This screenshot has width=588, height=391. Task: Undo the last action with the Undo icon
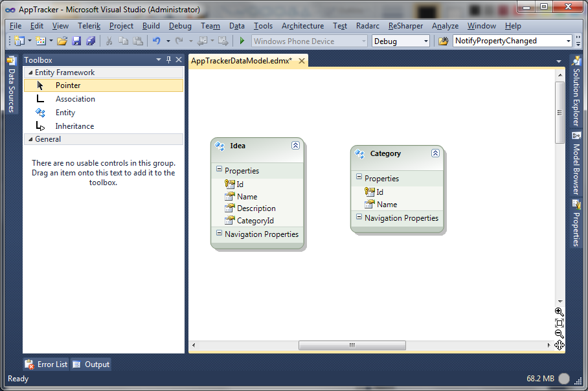point(156,41)
